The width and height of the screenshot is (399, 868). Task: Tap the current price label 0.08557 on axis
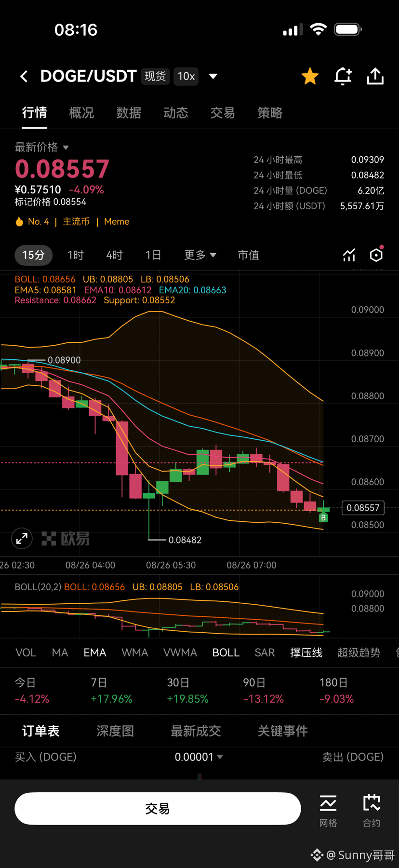363,508
